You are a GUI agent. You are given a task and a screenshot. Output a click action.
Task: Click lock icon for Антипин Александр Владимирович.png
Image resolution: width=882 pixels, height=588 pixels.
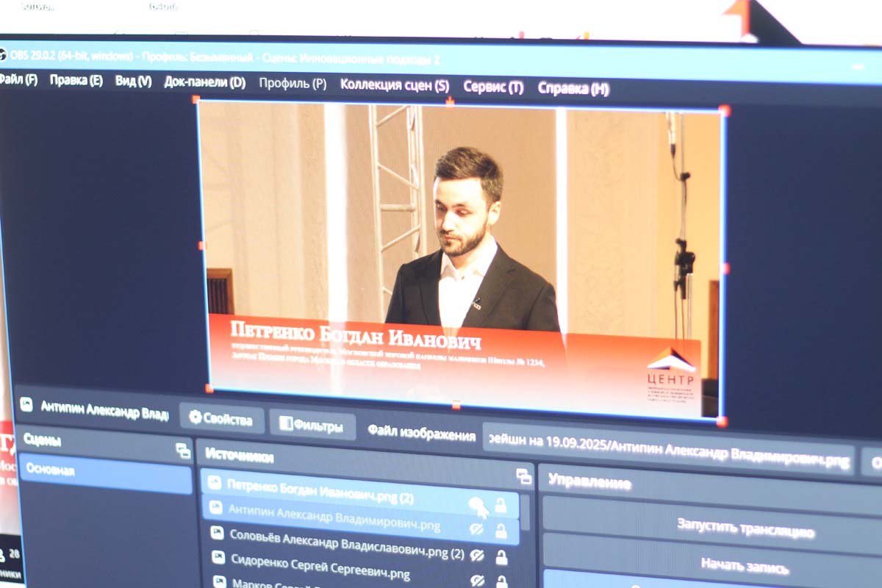click(x=501, y=531)
